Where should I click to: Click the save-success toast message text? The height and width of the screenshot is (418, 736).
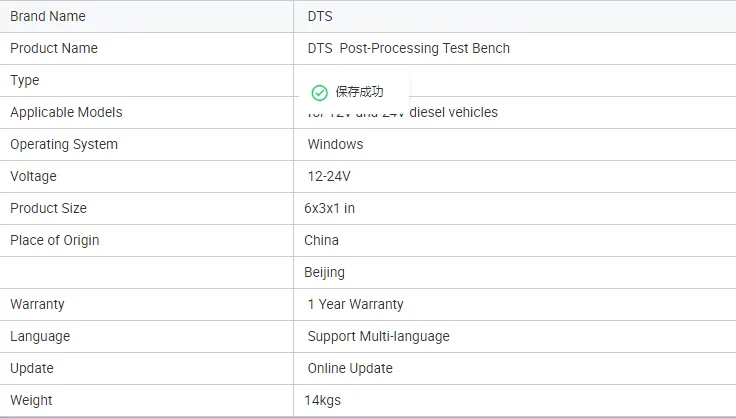359,92
